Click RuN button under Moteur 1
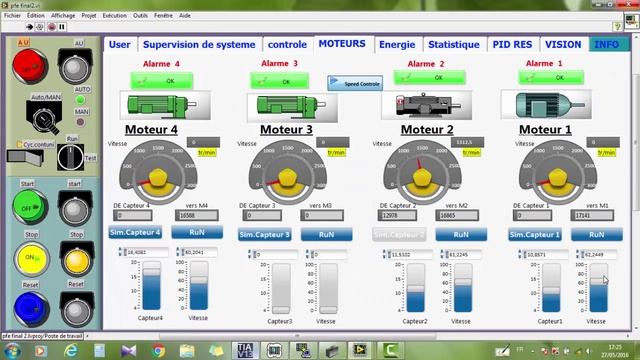The height and width of the screenshot is (360, 640). [x=597, y=235]
